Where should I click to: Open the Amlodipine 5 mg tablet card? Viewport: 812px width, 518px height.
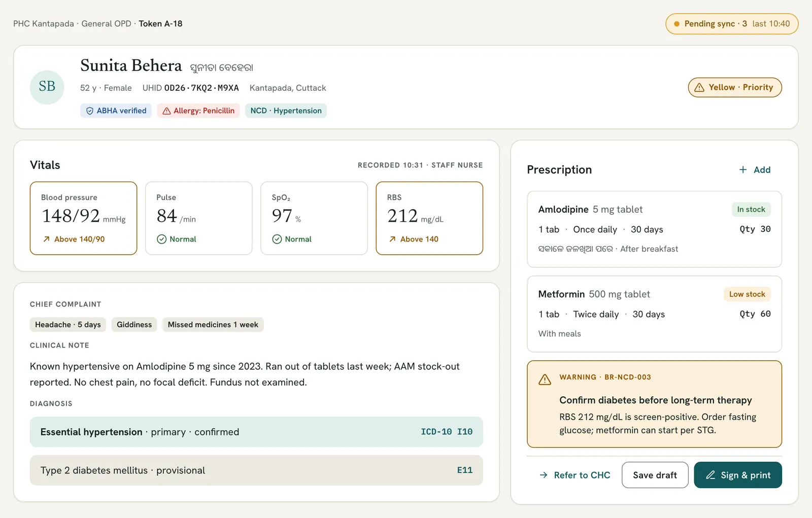click(x=654, y=229)
